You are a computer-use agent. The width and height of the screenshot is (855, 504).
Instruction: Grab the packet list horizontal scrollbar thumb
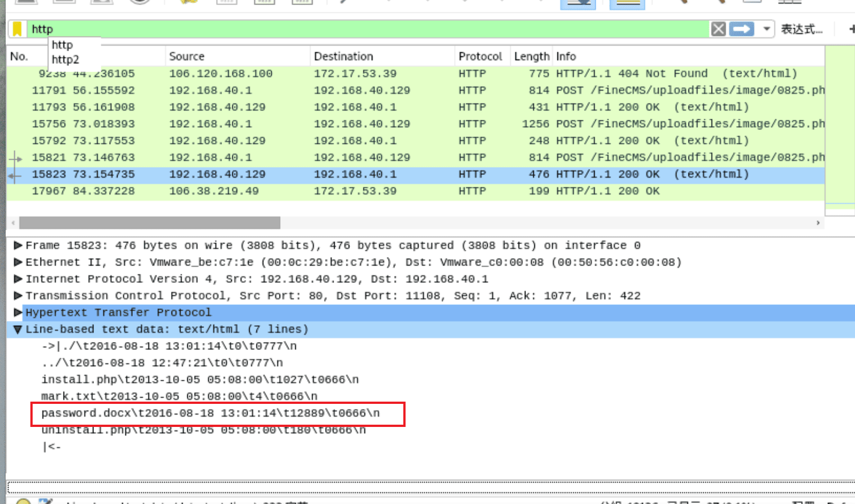click(150, 223)
